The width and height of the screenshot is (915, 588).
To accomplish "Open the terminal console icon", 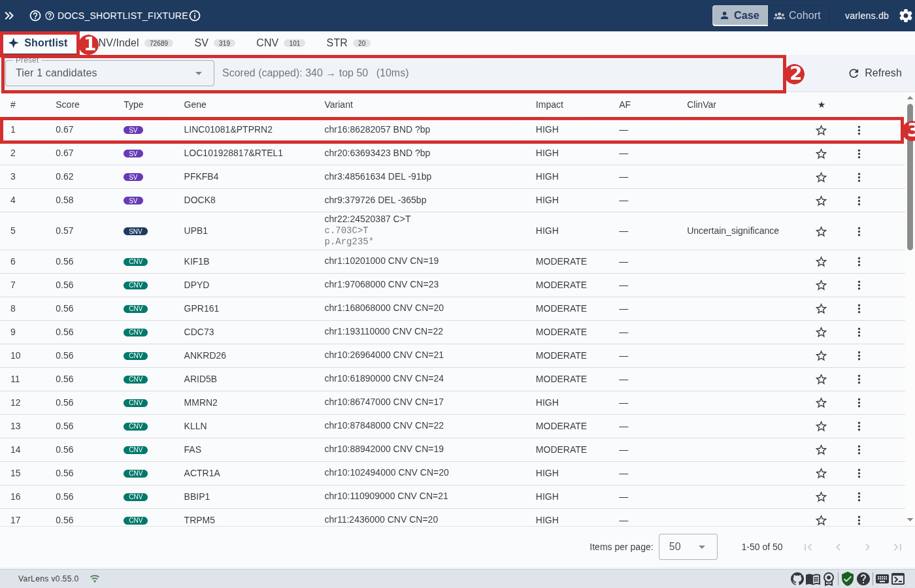I will [x=899, y=579].
